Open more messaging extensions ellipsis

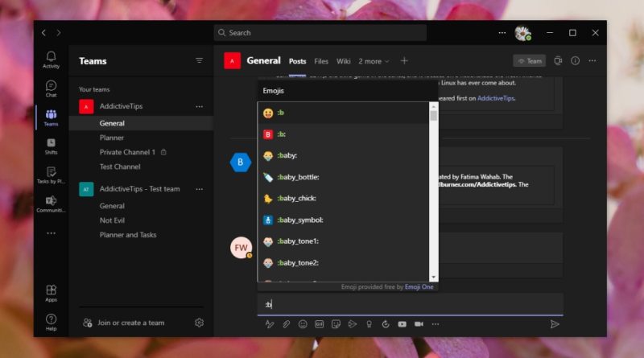[436, 324]
